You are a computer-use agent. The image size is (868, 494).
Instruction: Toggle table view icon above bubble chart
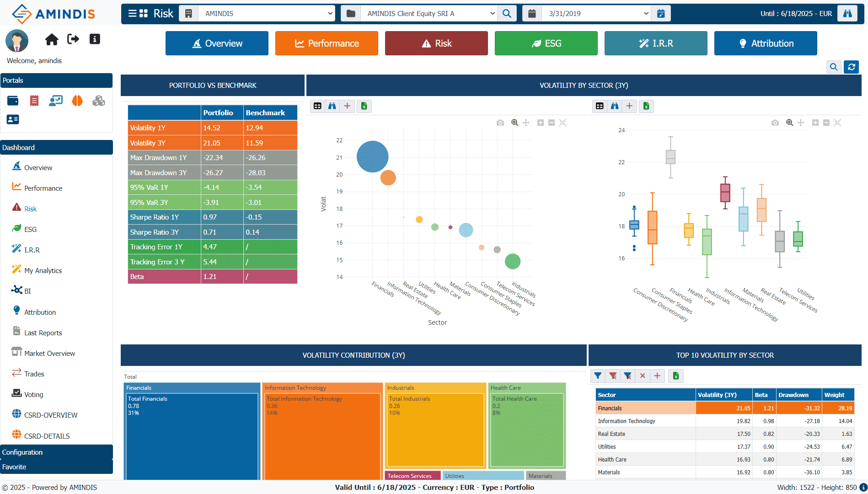click(317, 106)
